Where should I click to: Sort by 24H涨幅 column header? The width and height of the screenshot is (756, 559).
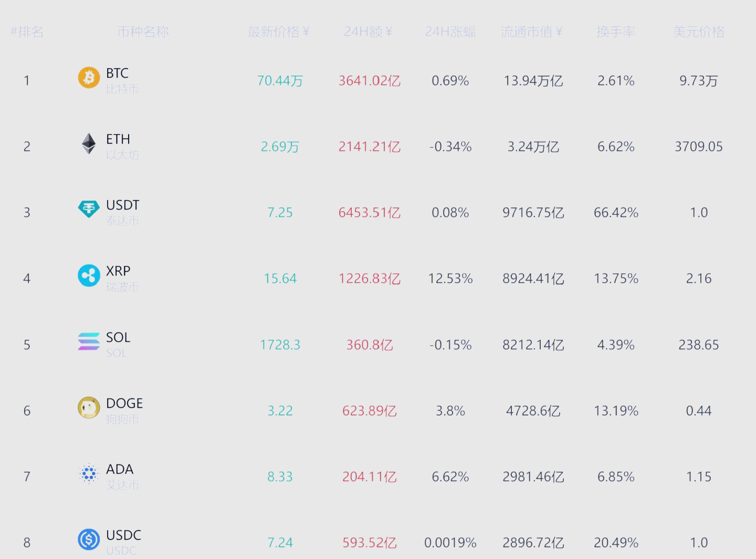point(450,32)
